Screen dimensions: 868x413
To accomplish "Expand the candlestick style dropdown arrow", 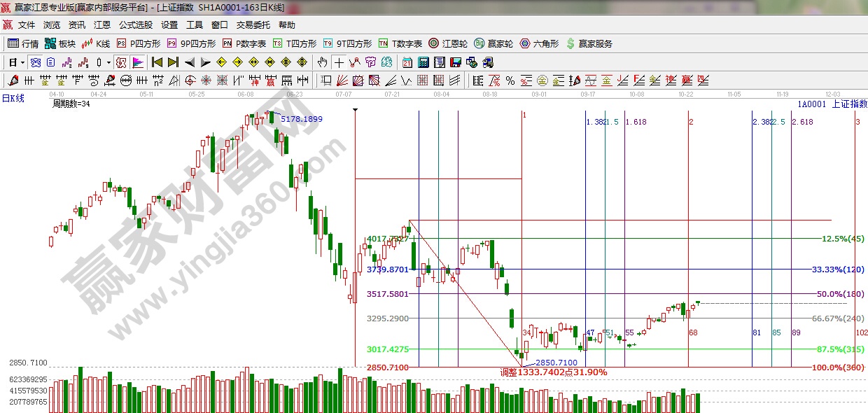I will pos(108,62).
